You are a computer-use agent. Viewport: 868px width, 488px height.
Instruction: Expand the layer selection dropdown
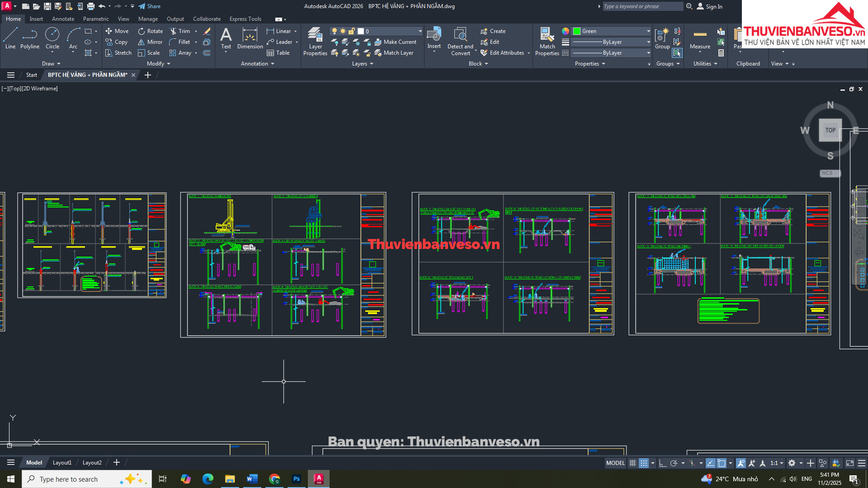point(420,31)
